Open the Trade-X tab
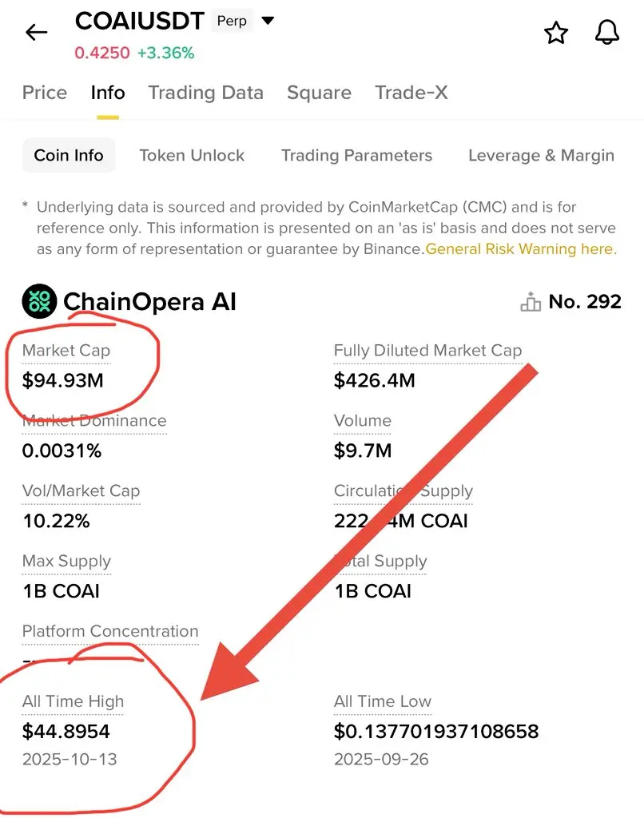The image size is (644, 818). [411, 93]
